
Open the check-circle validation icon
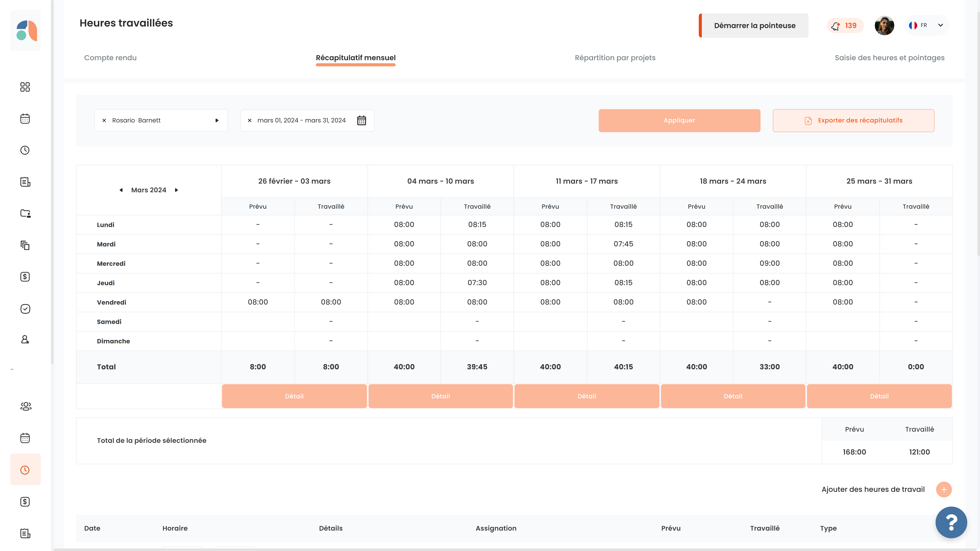coord(25,309)
